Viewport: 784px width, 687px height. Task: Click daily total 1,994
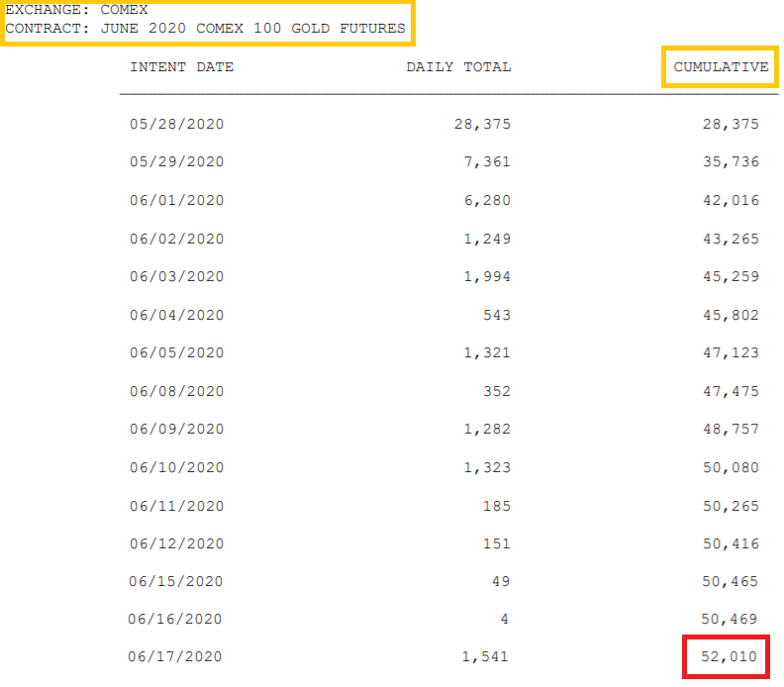coord(487,276)
